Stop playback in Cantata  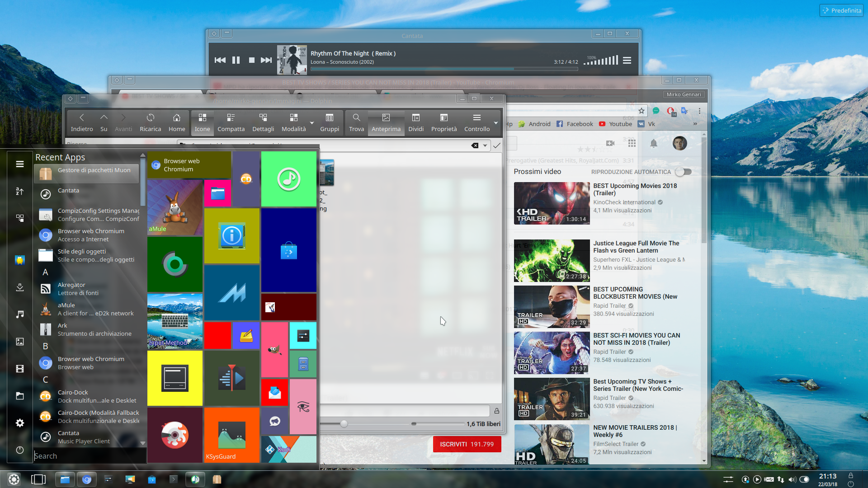click(251, 60)
